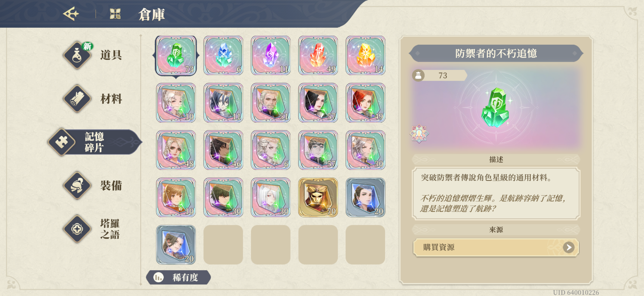Select the red crystal item with 49
The width and height of the screenshot is (644, 296).
tap(318, 55)
